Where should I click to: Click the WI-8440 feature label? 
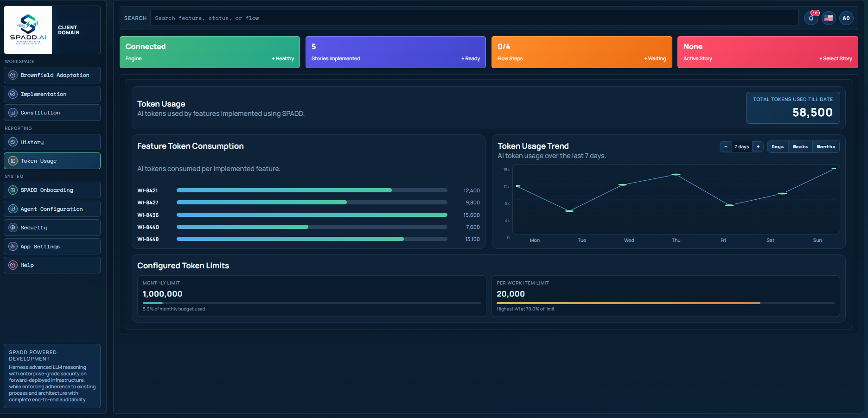click(x=148, y=227)
